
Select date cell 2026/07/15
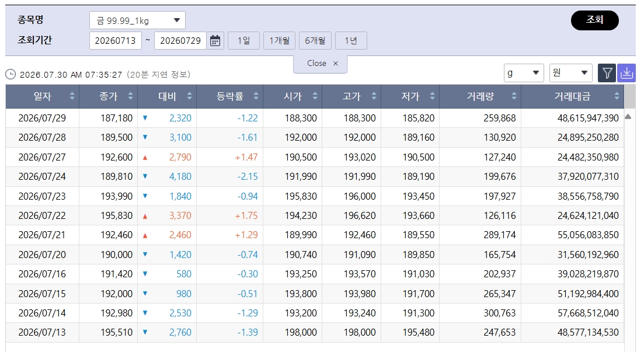coord(42,293)
